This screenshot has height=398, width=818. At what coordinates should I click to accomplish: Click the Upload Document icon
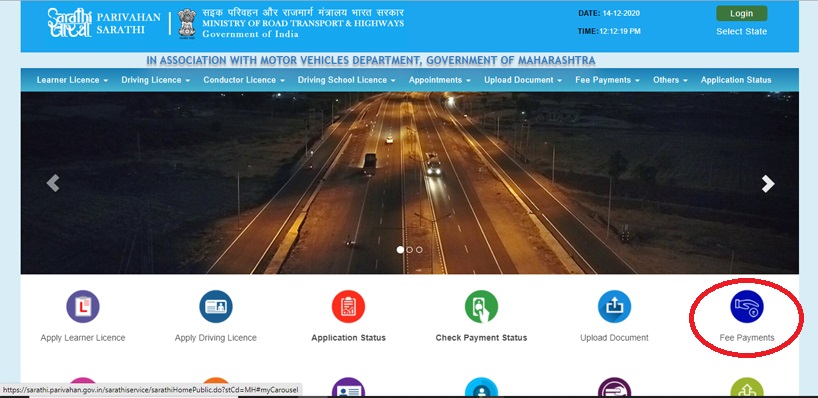[615, 307]
